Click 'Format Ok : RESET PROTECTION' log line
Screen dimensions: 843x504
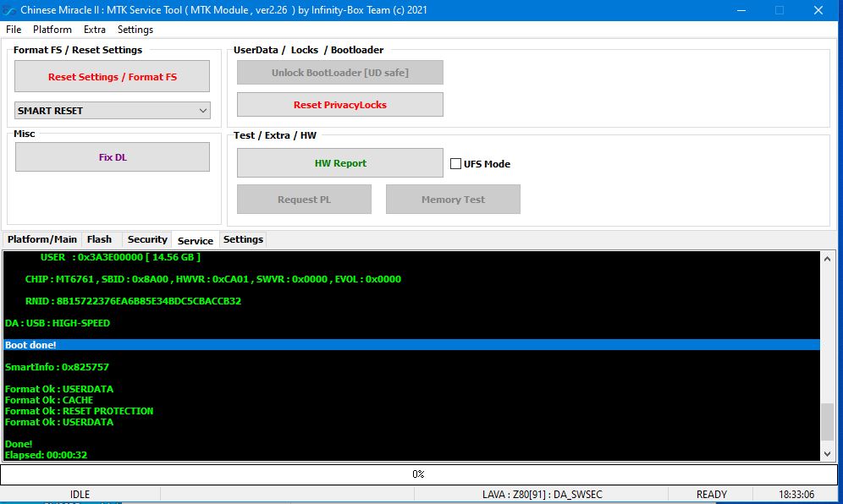pos(79,411)
